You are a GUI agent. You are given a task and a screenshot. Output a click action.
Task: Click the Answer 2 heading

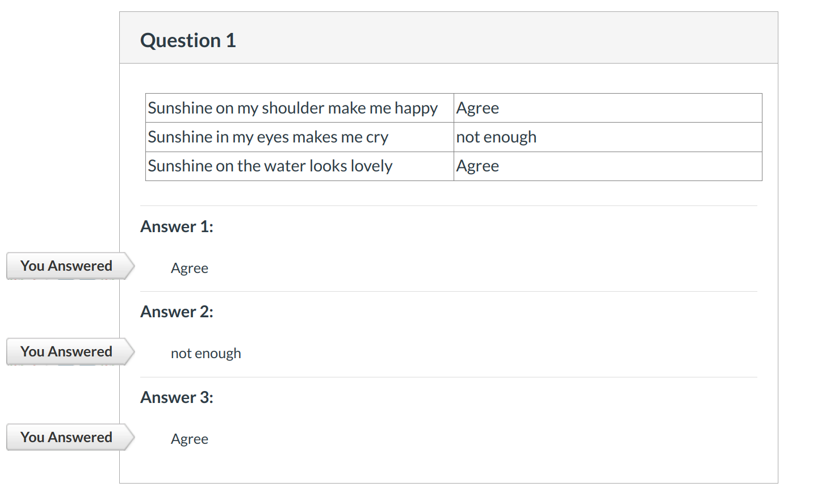click(177, 312)
